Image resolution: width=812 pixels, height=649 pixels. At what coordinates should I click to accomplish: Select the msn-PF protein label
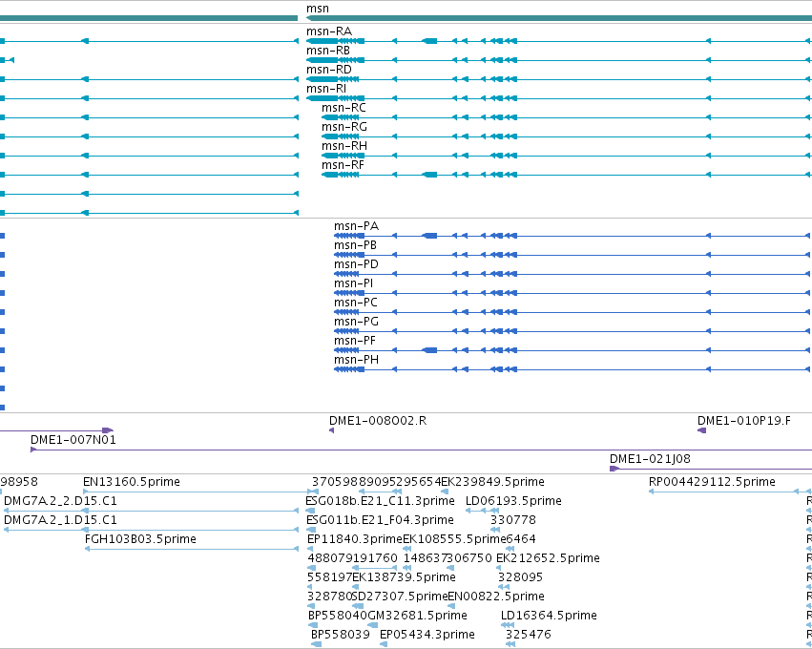tap(354, 341)
